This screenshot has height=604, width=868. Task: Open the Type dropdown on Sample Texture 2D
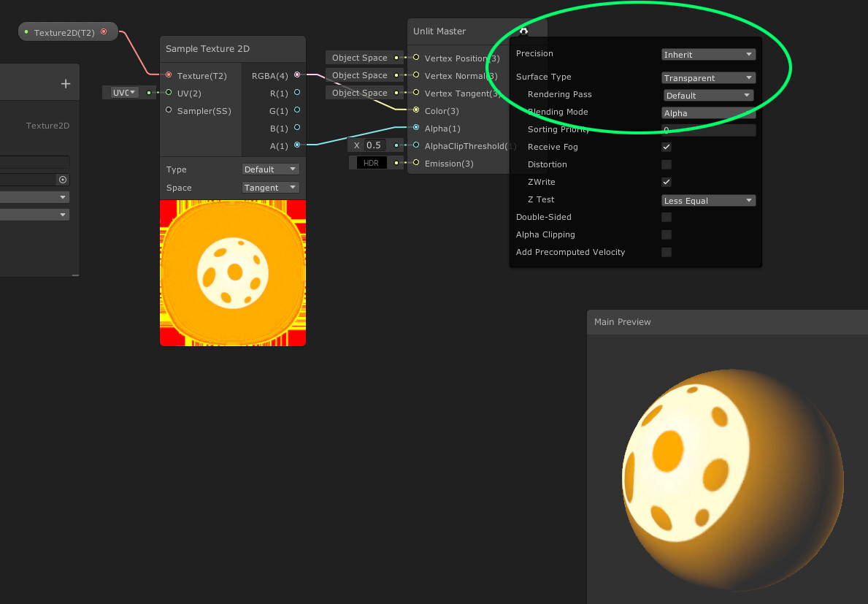[271, 169]
